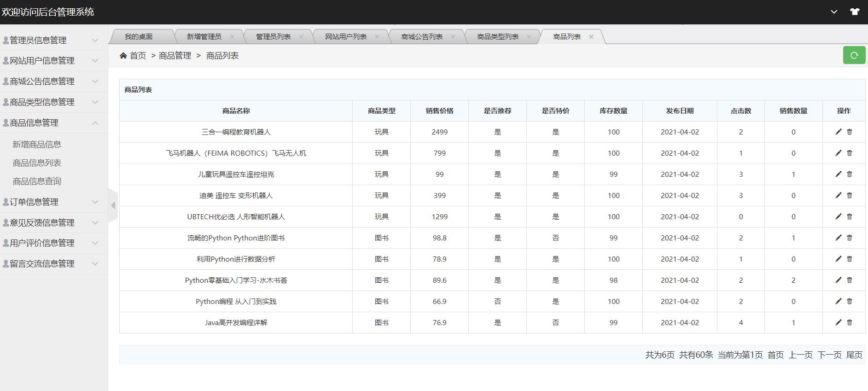Expand 商品类型信息管理 menu
The width and height of the screenshot is (868, 391).
(54, 102)
